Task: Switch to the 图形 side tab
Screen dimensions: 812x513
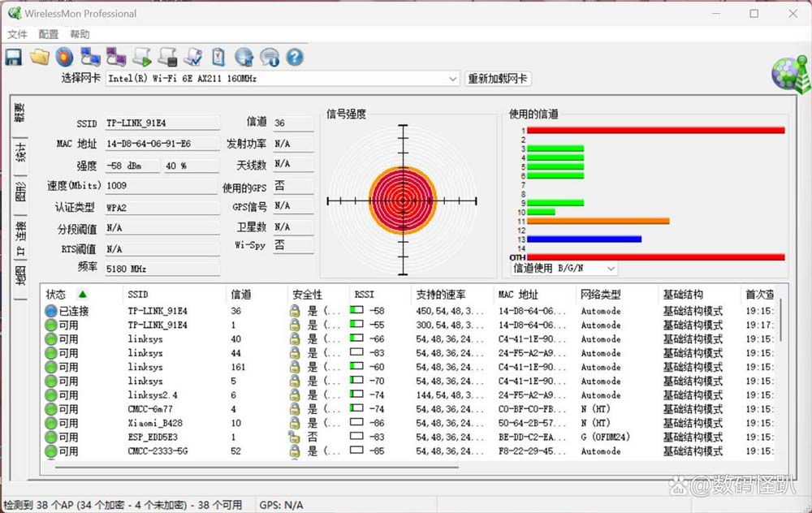Action: pos(20,192)
